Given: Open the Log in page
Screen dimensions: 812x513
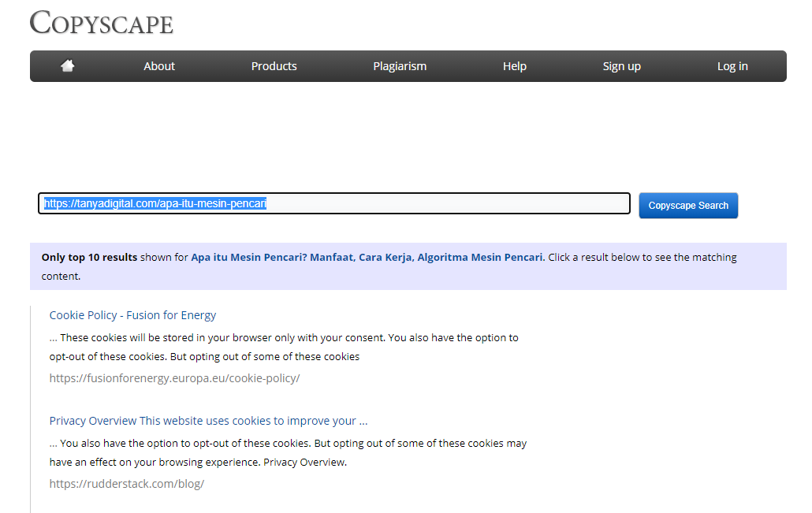Looking at the screenshot, I should 732,66.
